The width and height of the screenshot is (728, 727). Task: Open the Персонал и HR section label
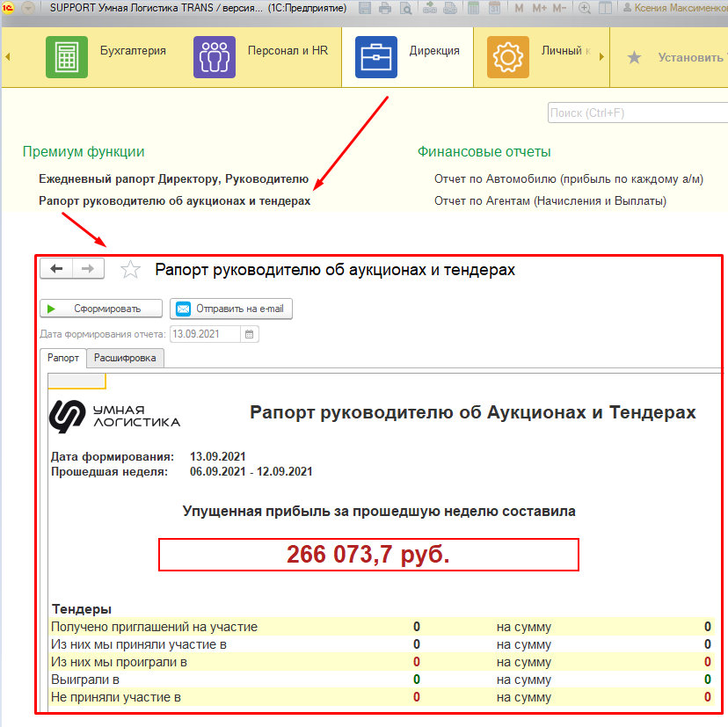288,51
